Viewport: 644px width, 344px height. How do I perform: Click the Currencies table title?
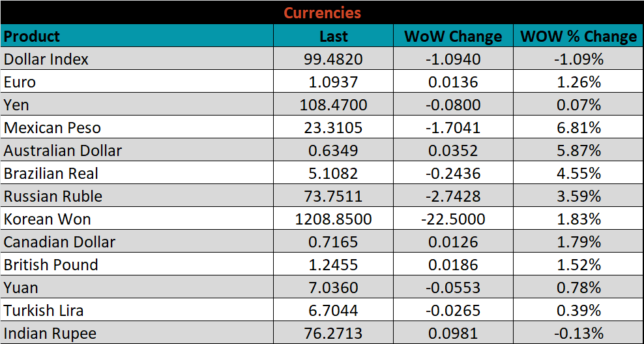point(322,13)
